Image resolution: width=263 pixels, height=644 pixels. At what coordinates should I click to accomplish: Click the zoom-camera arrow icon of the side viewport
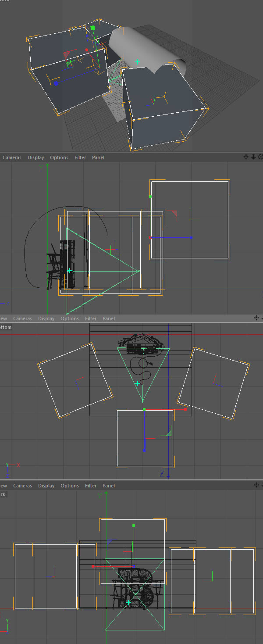pyautogui.click(x=253, y=157)
